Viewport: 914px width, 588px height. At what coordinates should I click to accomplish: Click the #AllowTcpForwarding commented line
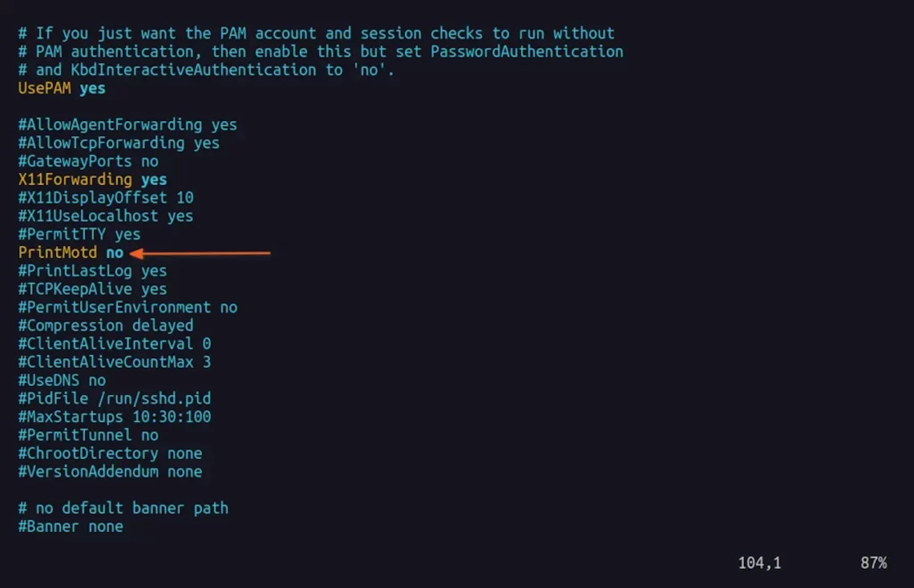[x=119, y=143]
